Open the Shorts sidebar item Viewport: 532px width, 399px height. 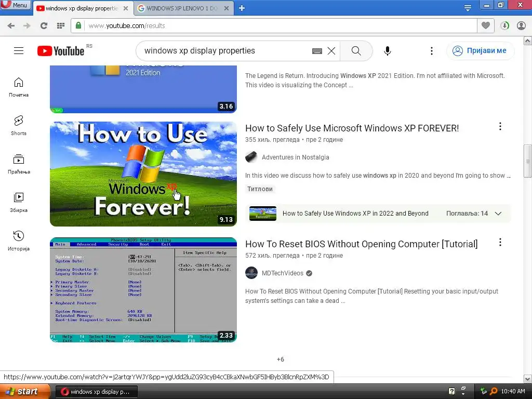click(19, 126)
